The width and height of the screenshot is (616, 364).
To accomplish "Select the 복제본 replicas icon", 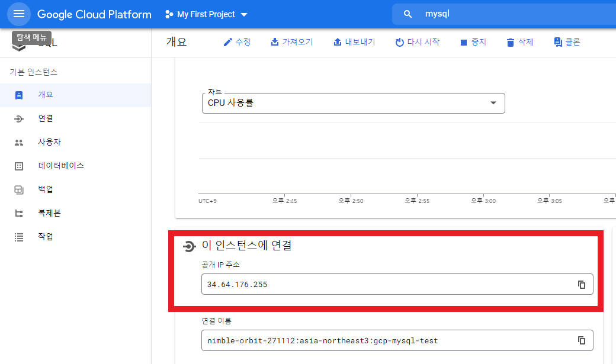I will point(18,212).
